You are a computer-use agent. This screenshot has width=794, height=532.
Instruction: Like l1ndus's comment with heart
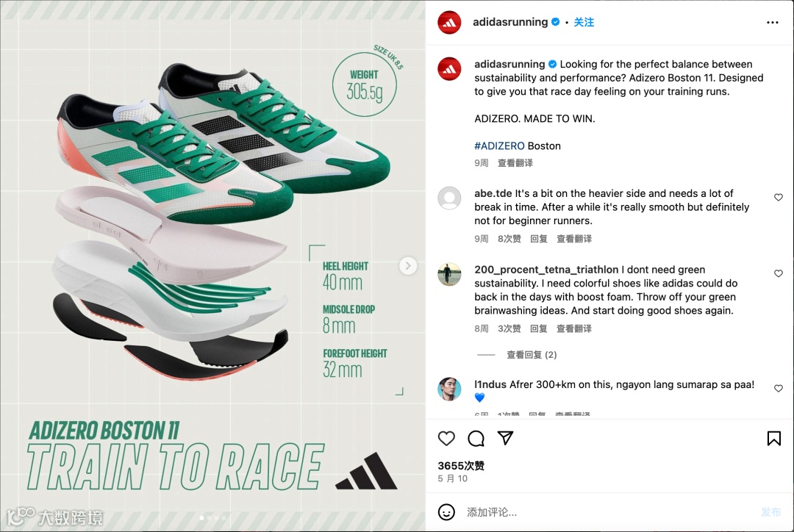[x=779, y=388]
